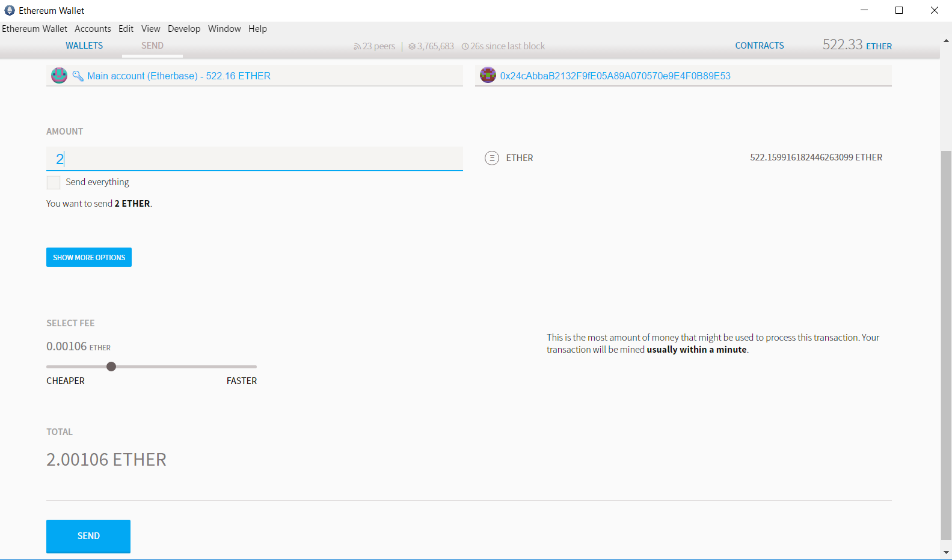Click Show More Options button
Image resolution: width=952 pixels, height=560 pixels.
click(x=89, y=257)
